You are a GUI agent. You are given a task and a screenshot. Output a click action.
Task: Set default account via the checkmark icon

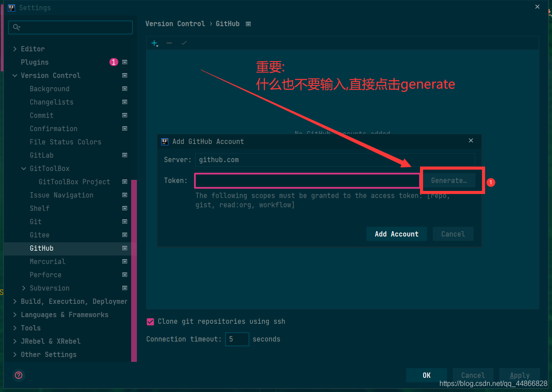click(184, 43)
